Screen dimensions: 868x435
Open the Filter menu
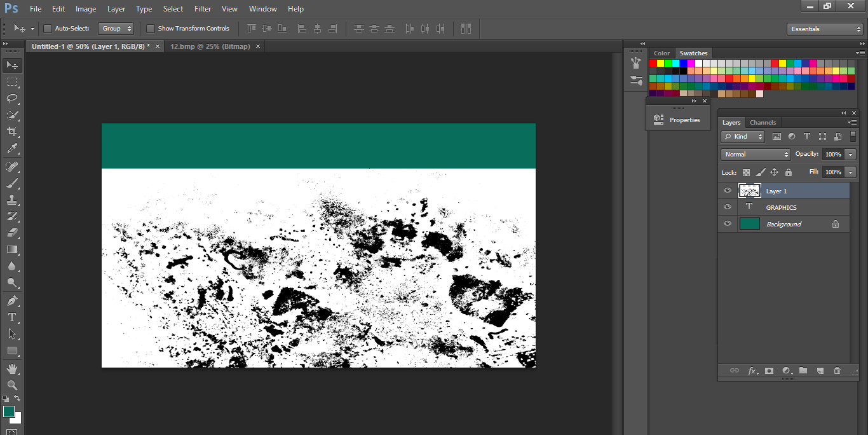pyautogui.click(x=202, y=8)
